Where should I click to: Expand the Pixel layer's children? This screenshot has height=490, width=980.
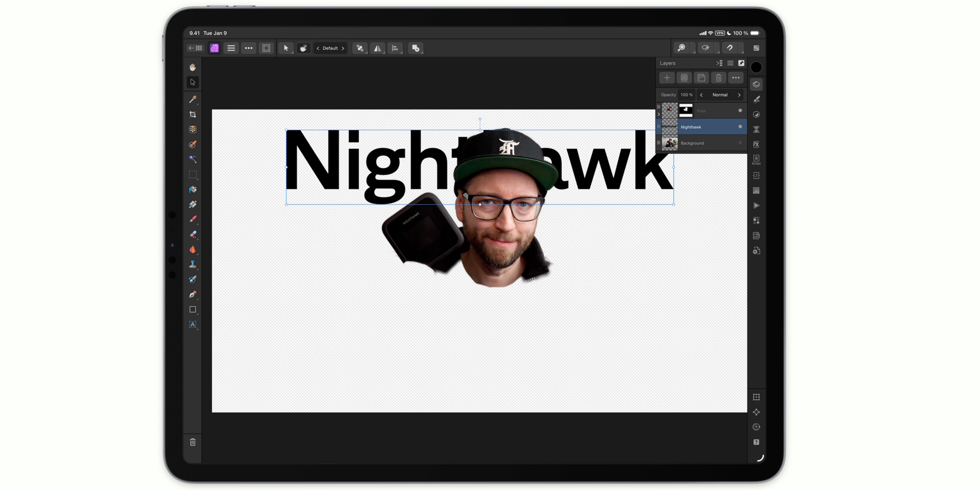click(659, 114)
